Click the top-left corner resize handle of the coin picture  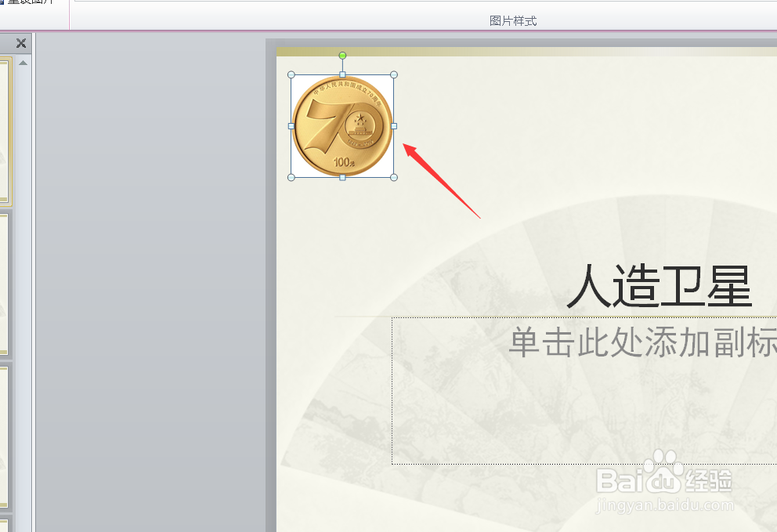tap(291, 75)
